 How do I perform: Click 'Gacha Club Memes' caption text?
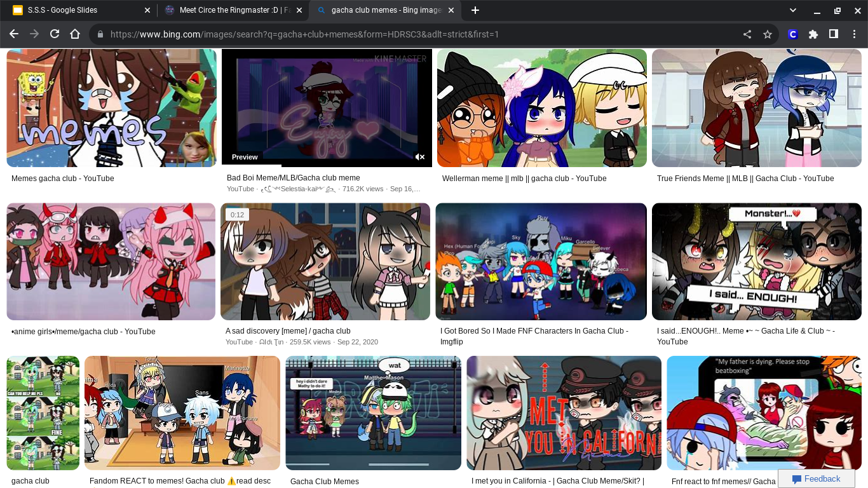(325, 482)
